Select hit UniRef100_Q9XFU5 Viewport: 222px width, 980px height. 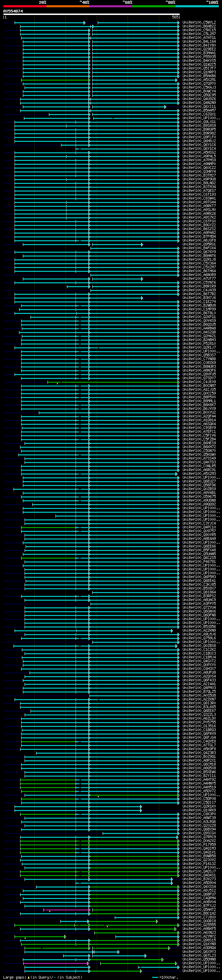click(x=199, y=374)
